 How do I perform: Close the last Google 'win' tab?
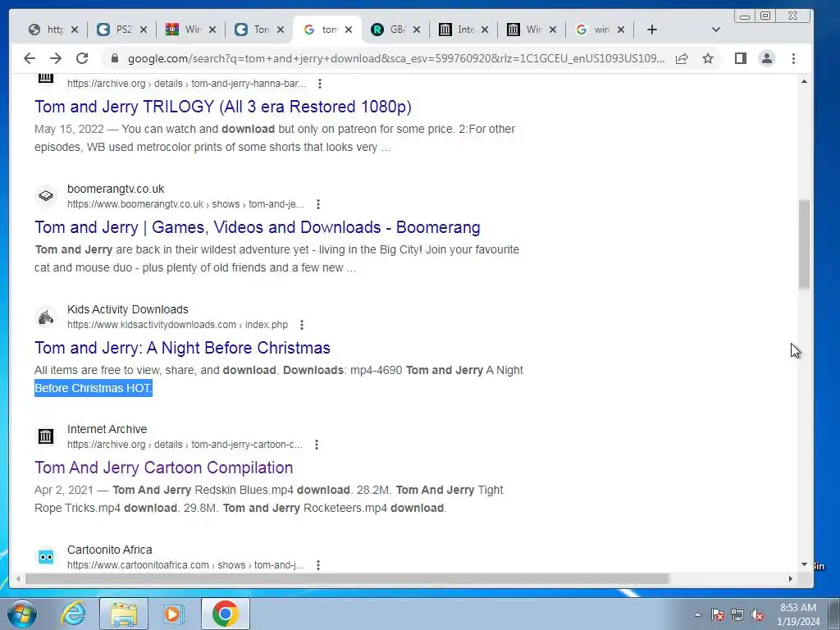coord(621,30)
